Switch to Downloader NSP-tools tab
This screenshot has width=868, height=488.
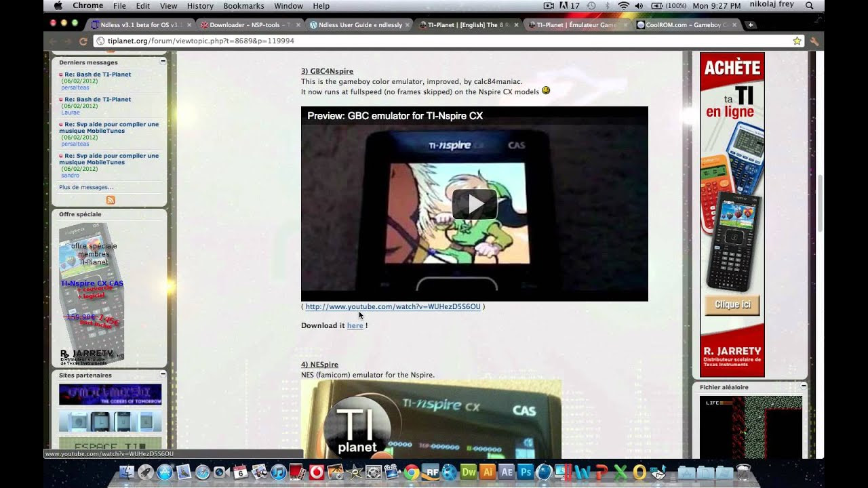pyautogui.click(x=250, y=25)
